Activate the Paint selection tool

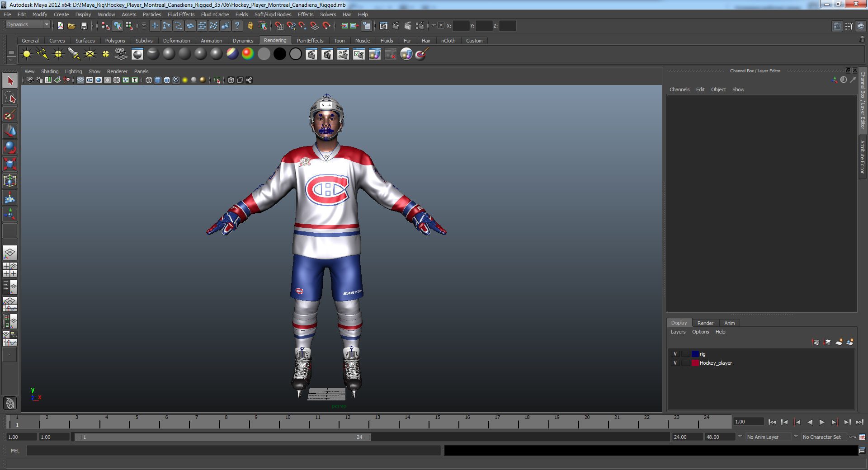click(10, 114)
